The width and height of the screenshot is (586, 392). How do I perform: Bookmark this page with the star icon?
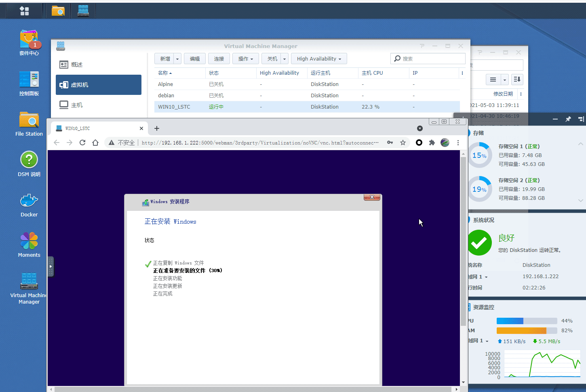403,143
